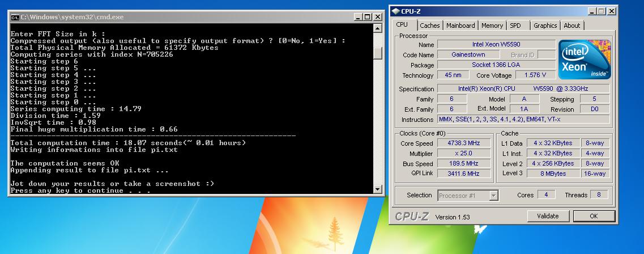This screenshot has height=254, width=644.
Task: Click 'Series computing time : 14.79' line
Action: click(x=76, y=109)
